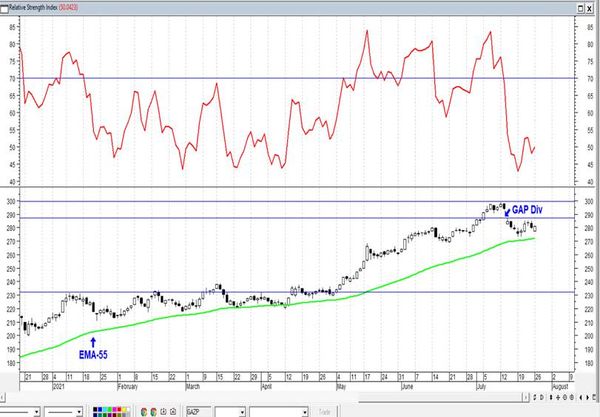Image resolution: width=600 pixels, height=417 pixels.
Task: Click the horizontal scrollbar right arrow
Action: [x=526, y=397]
